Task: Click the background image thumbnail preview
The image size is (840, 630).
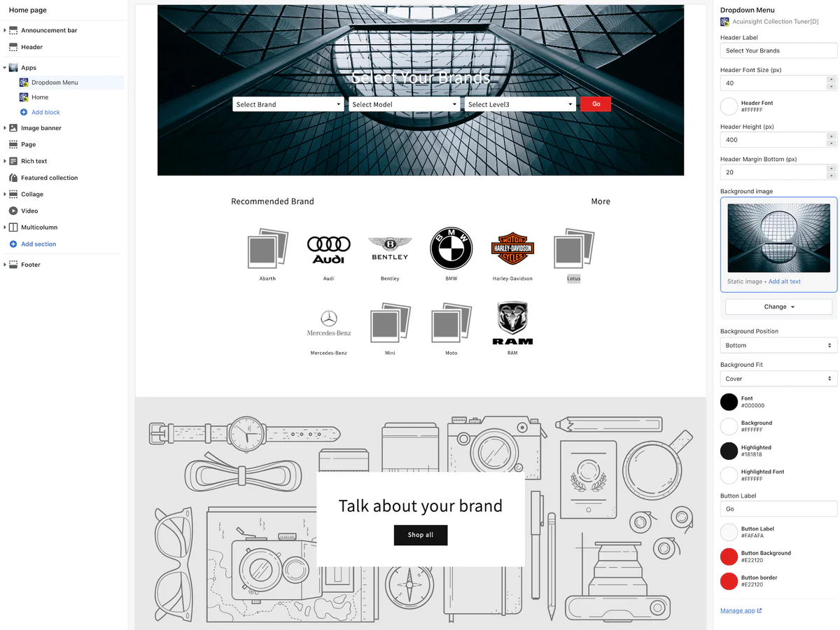Action: click(x=778, y=238)
